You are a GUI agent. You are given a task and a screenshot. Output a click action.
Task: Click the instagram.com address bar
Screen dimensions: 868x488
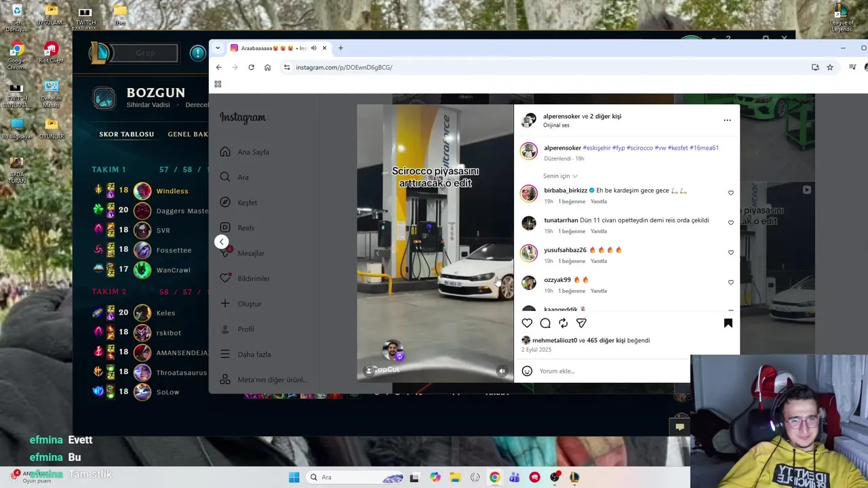542,67
